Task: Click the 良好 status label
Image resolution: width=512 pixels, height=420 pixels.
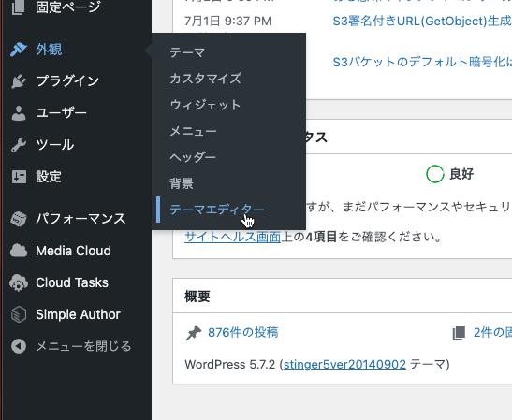Action: (x=461, y=174)
